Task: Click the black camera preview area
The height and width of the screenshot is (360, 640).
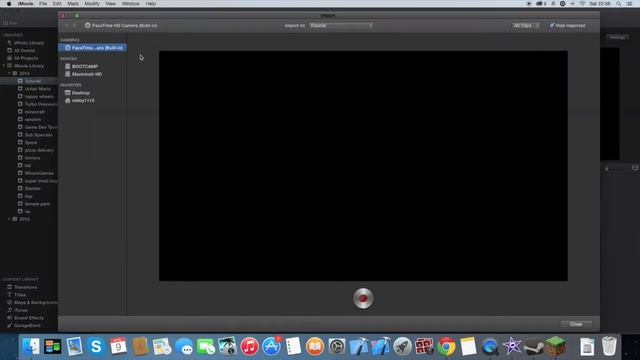Action: pyautogui.click(x=363, y=166)
